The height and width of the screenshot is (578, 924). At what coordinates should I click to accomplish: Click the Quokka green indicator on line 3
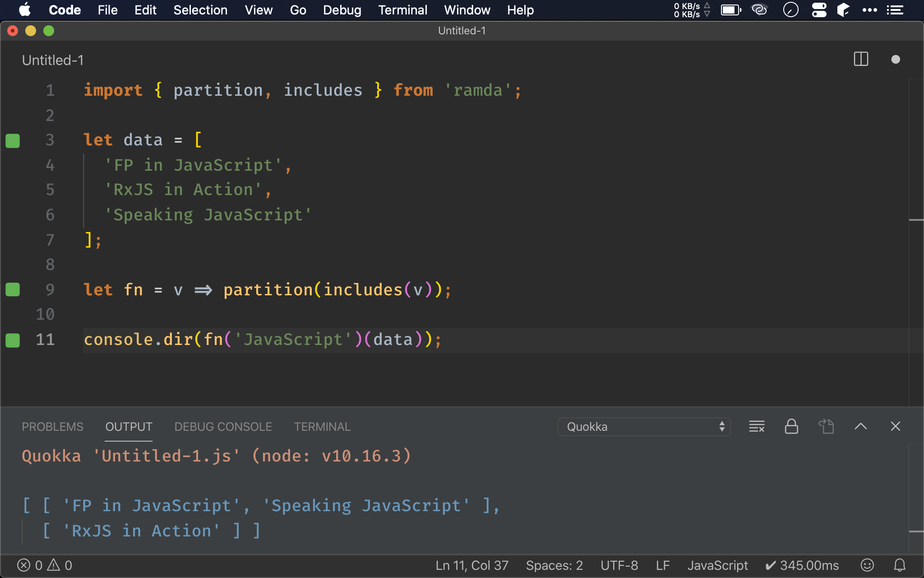click(13, 140)
